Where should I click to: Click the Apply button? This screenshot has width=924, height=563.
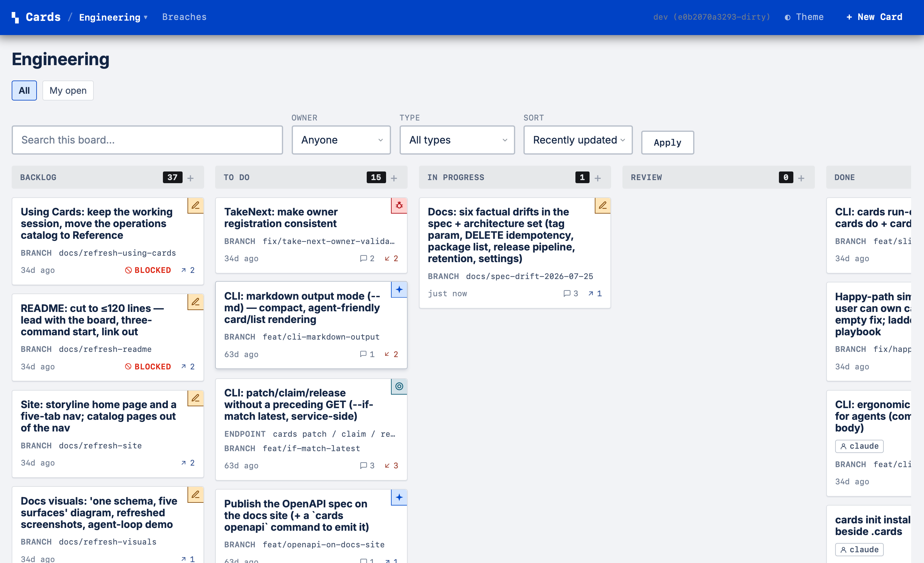[x=667, y=142]
